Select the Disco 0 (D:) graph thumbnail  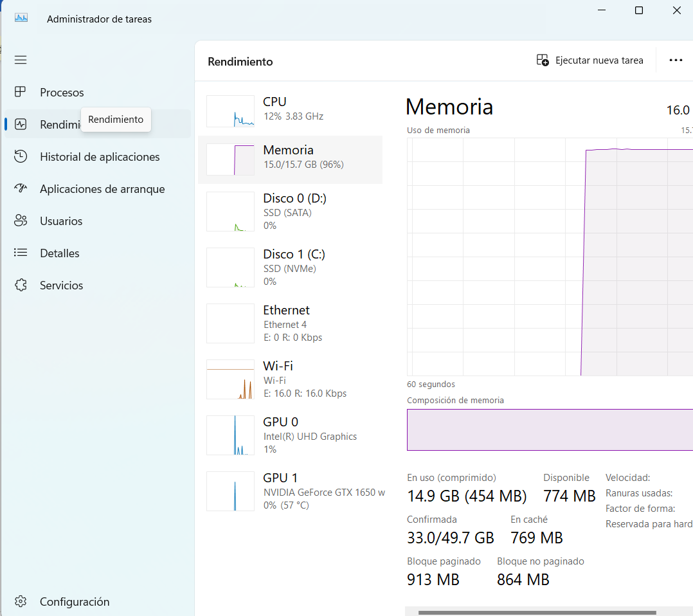tap(230, 212)
